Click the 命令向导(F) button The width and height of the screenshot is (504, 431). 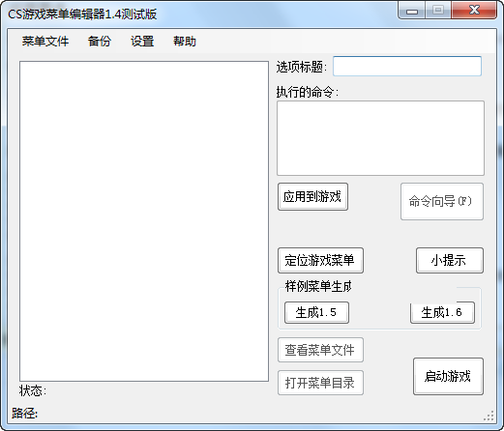point(442,202)
